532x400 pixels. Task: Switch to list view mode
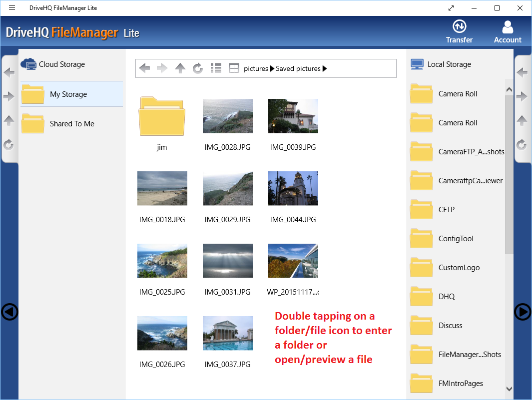(x=216, y=68)
